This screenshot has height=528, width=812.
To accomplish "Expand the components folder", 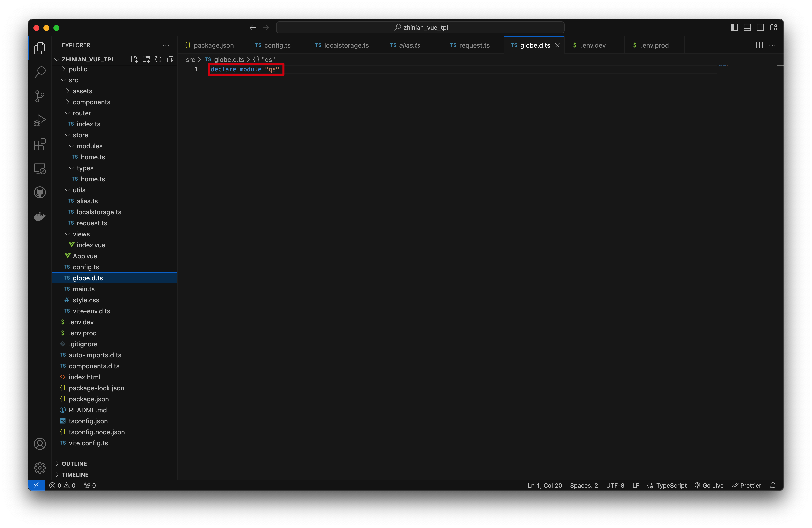I will tap(115, 102).
